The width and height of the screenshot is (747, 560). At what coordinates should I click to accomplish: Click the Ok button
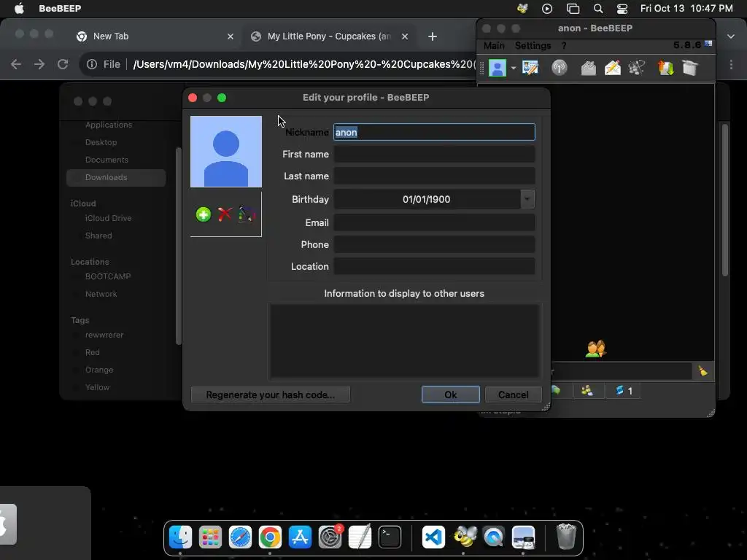pyautogui.click(x=450, y=394)
